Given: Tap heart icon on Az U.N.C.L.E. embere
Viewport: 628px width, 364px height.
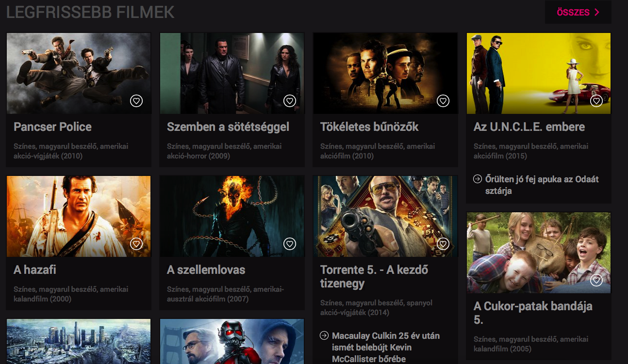Looking at the screenshot, I should (x=596, y=101).
